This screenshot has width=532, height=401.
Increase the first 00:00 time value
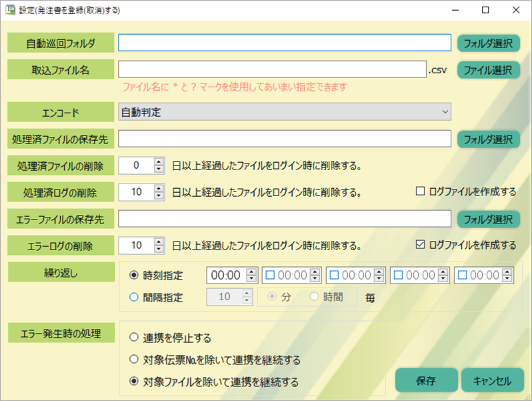point(251,272)
